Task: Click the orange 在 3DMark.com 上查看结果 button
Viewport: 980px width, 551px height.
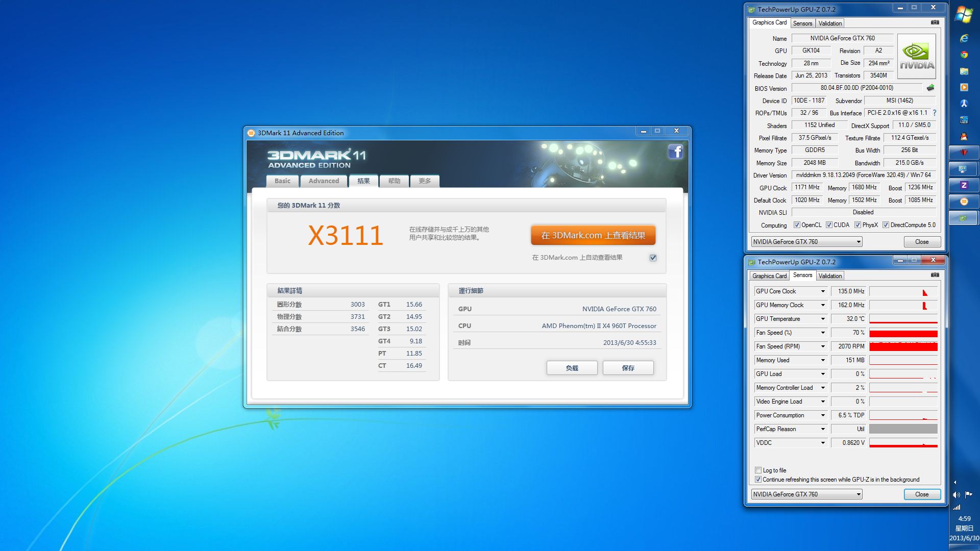Action: click(593, 235)
